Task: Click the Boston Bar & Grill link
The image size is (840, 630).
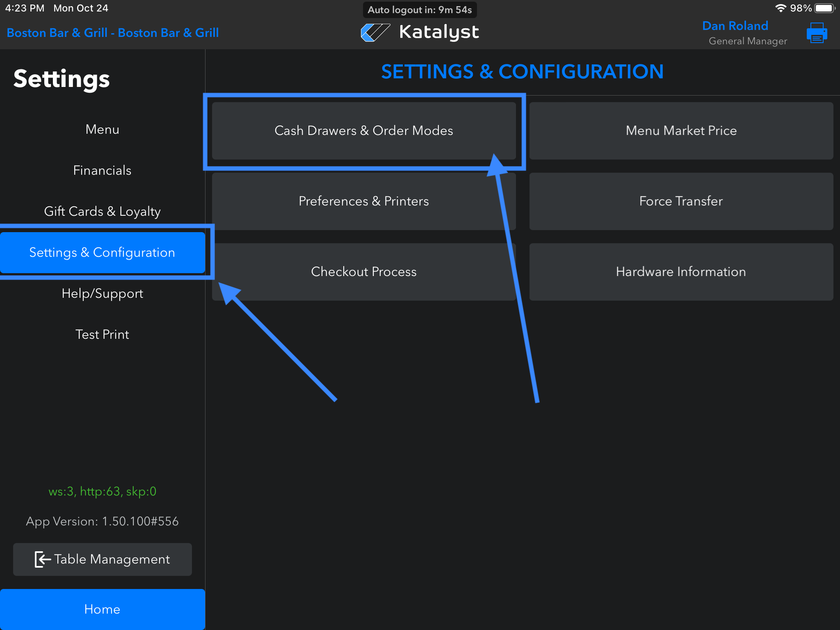Action: point(113,33)
